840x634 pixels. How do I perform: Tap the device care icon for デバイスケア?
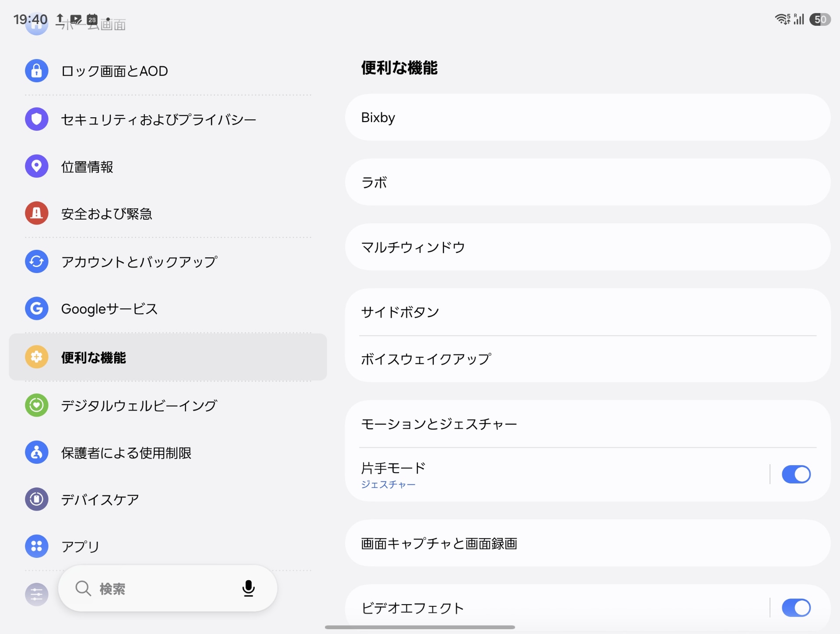tap(37, 499)
